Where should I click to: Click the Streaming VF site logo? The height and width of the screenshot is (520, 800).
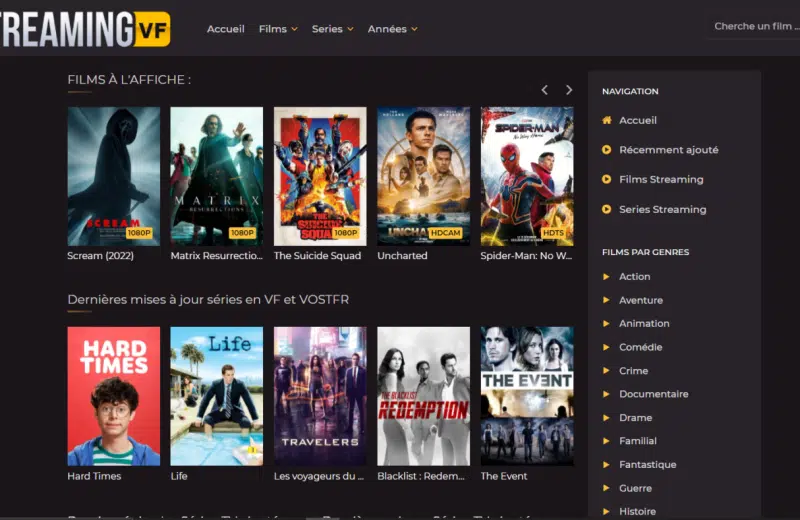pyautogui.click(x=85, y=29)
